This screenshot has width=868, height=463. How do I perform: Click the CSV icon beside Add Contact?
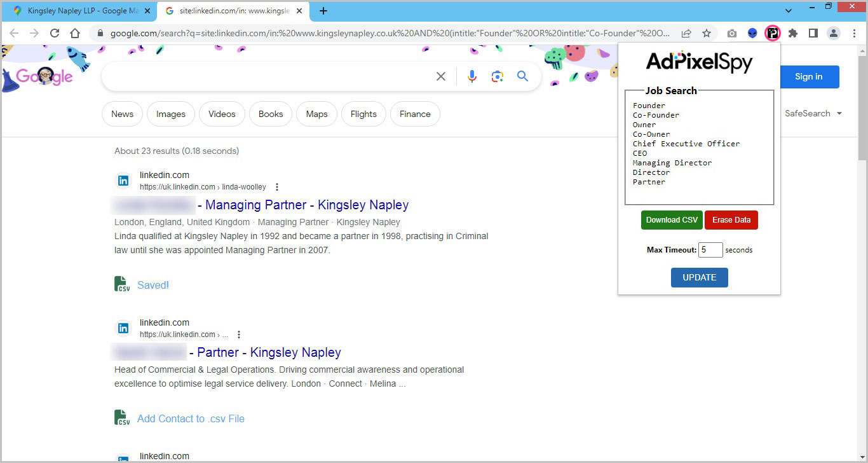click(x=122, y=418)
